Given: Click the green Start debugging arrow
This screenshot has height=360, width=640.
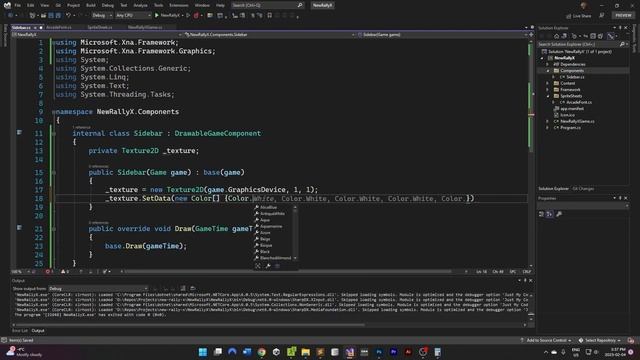Looking at the screenshot, I should pos(157,16).
